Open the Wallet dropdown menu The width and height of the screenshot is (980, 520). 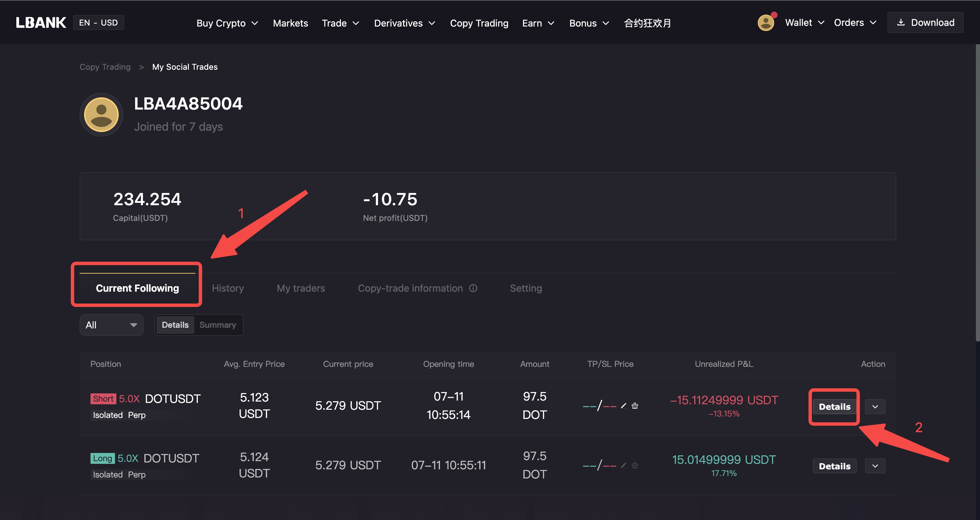(x=804, y=23)
